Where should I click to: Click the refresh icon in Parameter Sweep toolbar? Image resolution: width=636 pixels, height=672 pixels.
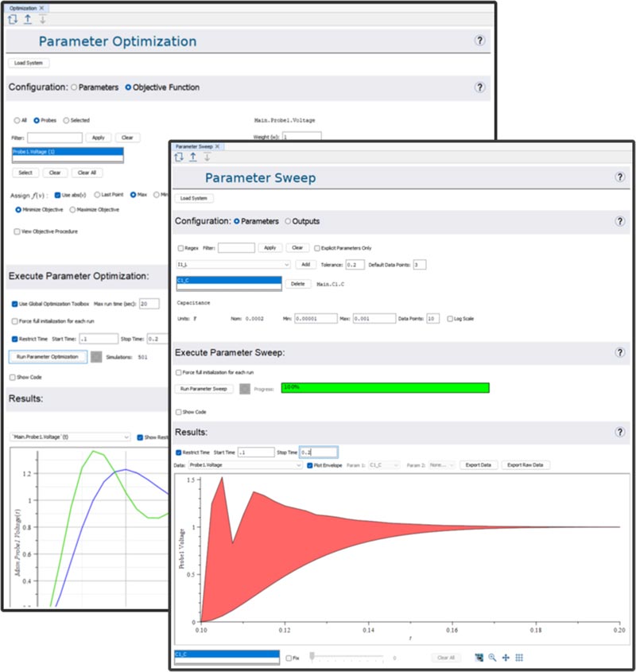[x=179, y=157]
